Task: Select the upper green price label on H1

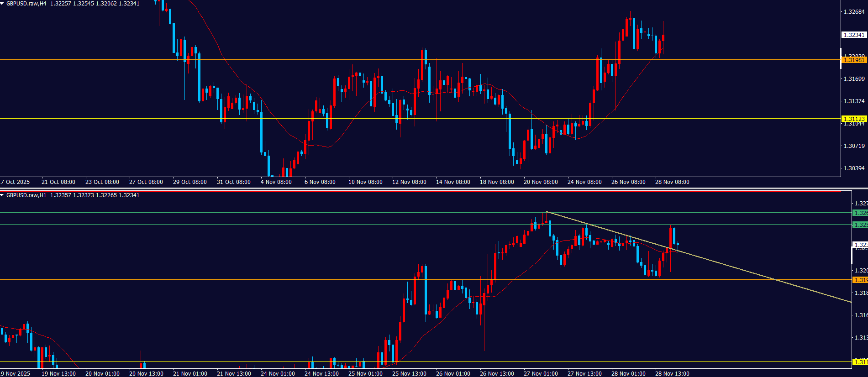Action: click(860, 213)
